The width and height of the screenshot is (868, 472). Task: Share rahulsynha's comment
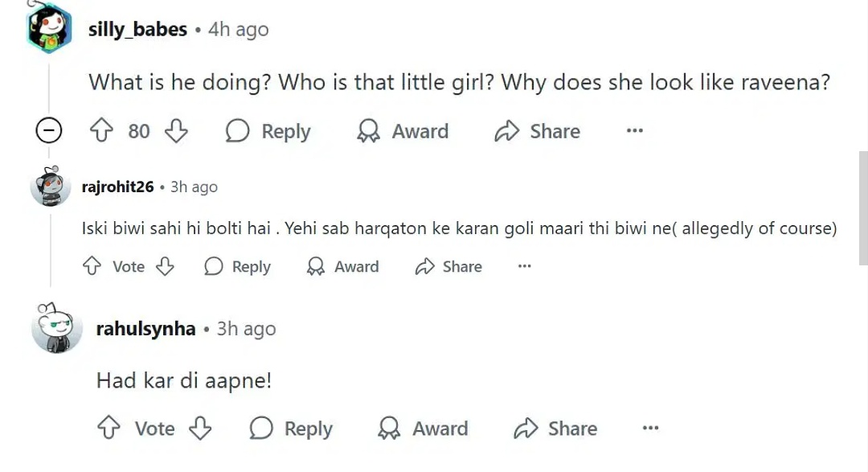tap(555, 429)
